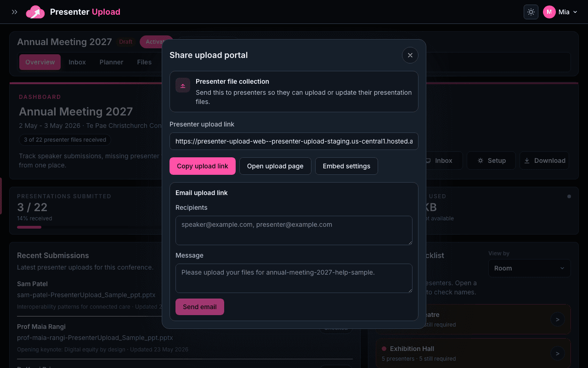The height and width of the screenshot is (368, 588).
Task: Open Embed settings
Action: 346,166
